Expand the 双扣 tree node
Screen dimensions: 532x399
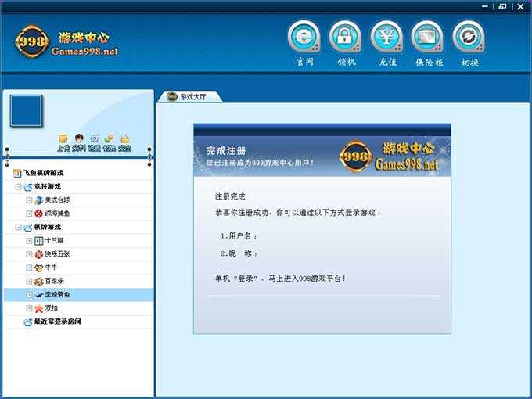[29, 308]
